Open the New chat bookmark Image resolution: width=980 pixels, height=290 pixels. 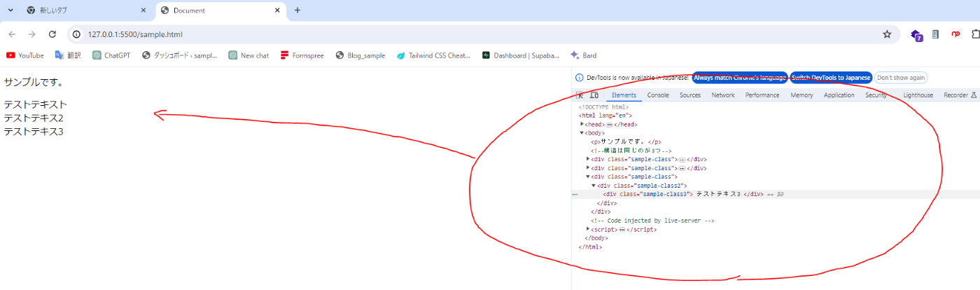248,55
